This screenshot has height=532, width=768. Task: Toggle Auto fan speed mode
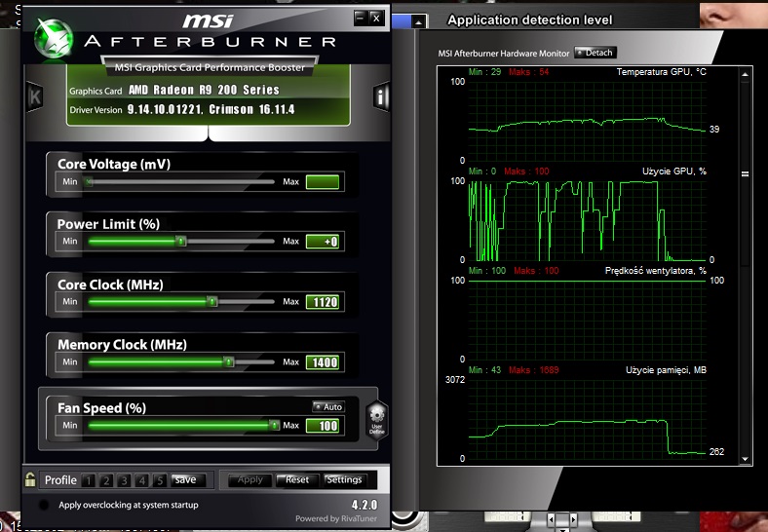[x=328, y=406]
